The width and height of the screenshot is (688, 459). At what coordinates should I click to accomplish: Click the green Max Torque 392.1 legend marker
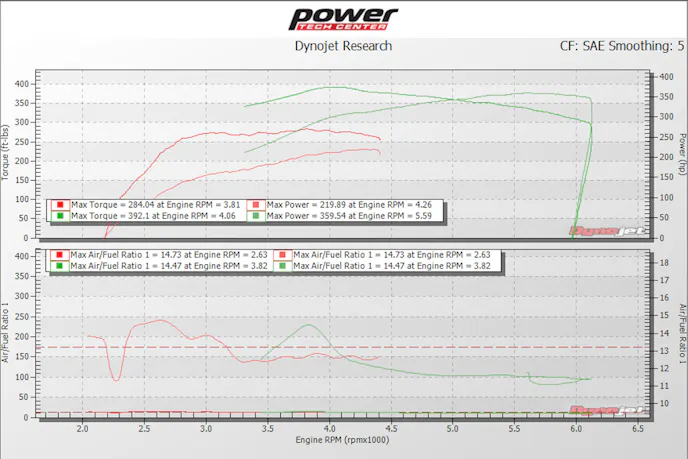pyautogui.click(x=62, y=215)
